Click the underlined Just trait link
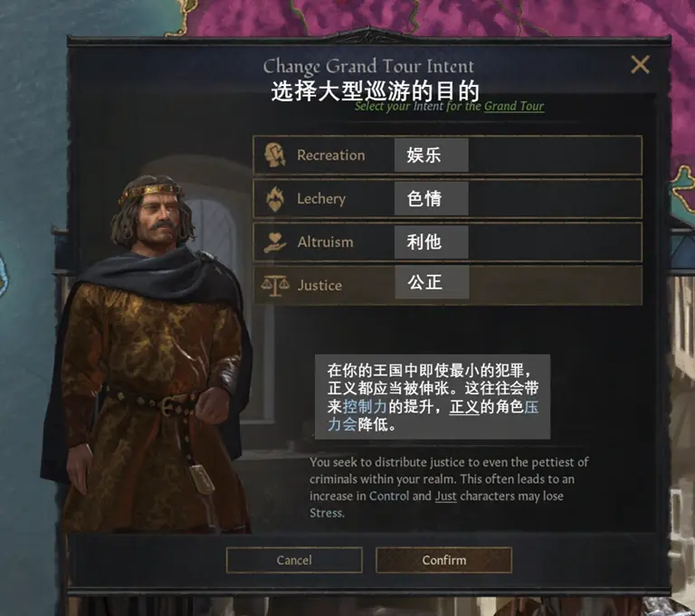 [445, 496]
